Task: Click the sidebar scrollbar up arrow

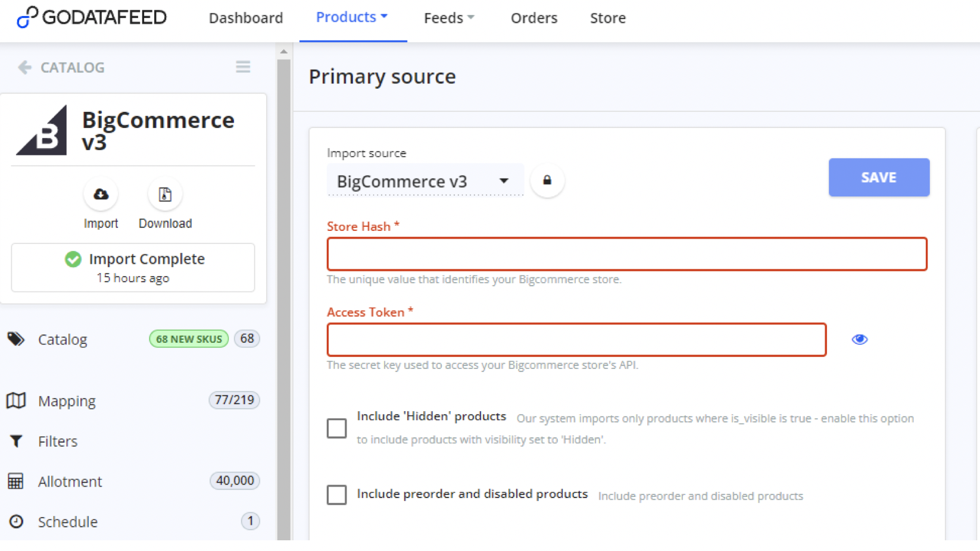Action: [283, 52]
